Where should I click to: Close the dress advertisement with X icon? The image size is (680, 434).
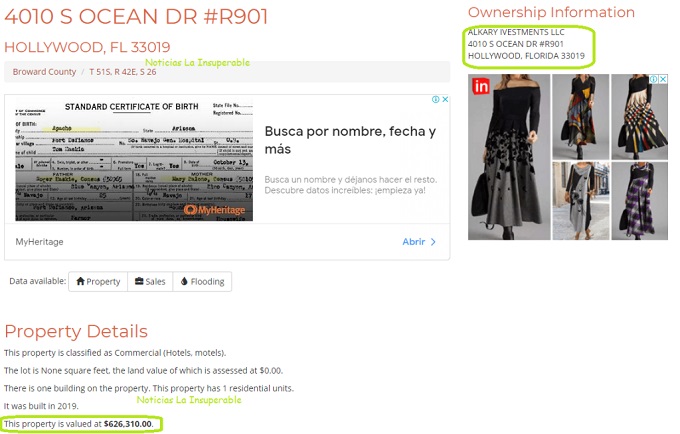tap(663, 79)
